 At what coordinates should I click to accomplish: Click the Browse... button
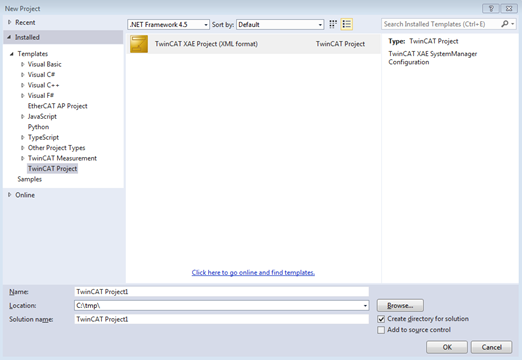tap(400, 305)
